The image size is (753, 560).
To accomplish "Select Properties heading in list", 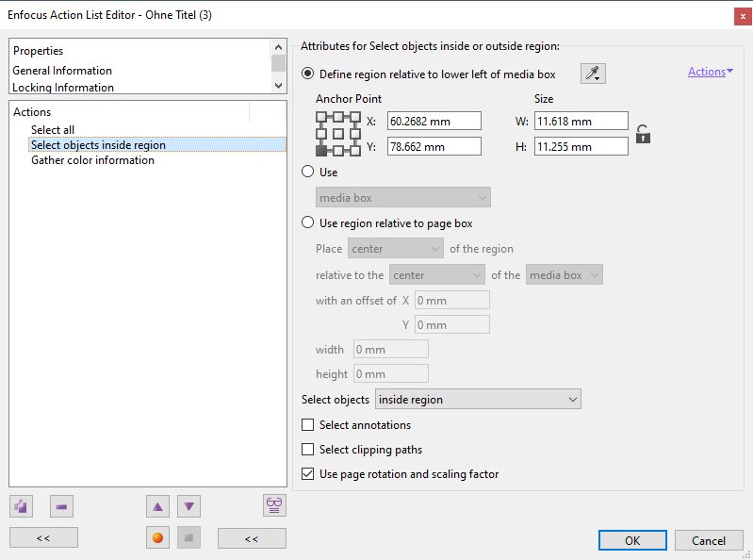I will 38,50.
